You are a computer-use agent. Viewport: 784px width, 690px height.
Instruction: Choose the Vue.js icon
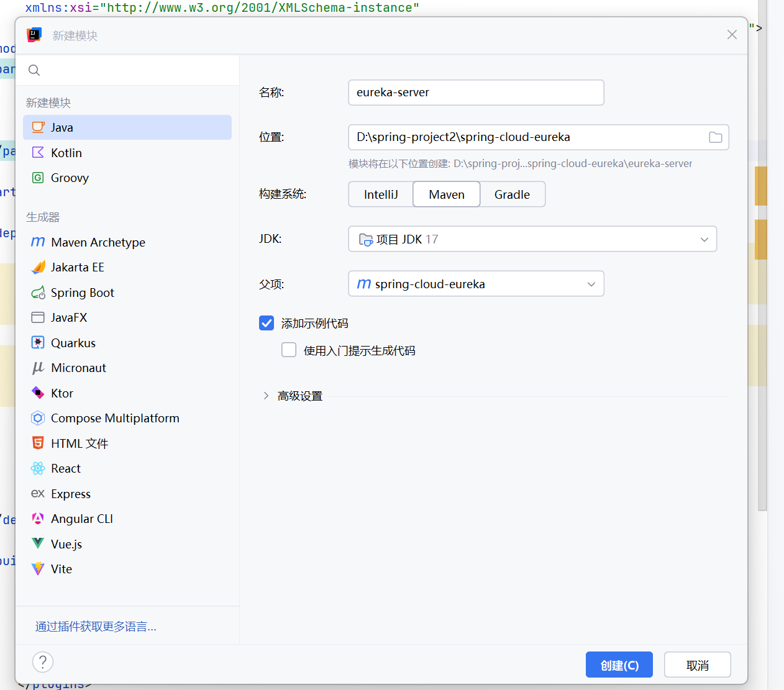point(38,543)
